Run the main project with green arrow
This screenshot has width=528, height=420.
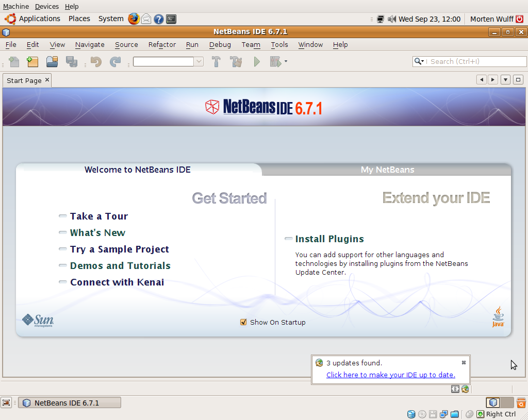[257, 62]
